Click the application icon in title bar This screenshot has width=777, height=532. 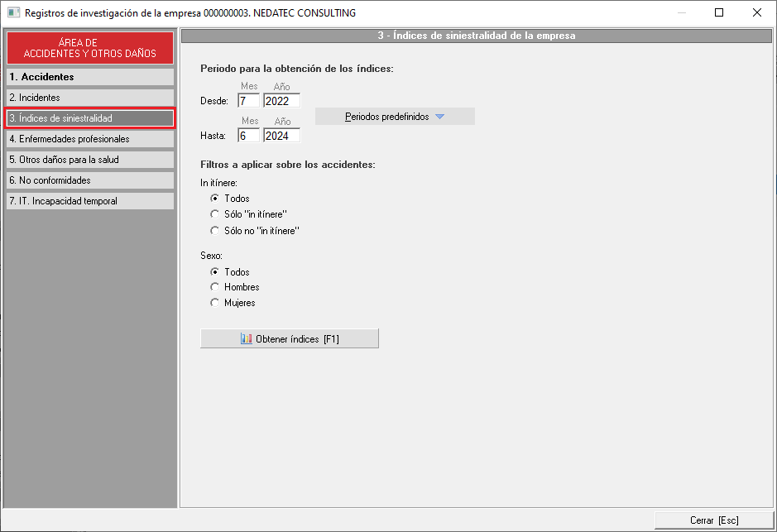13,12
